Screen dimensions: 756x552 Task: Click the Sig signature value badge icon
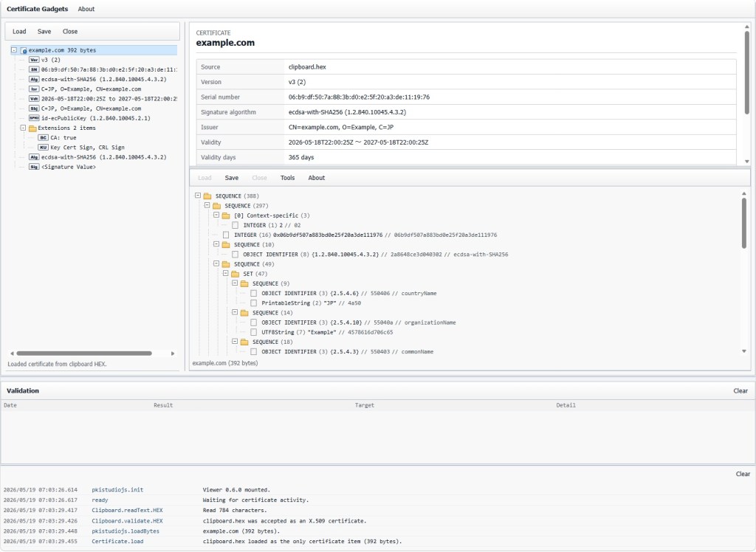(34, 167)
